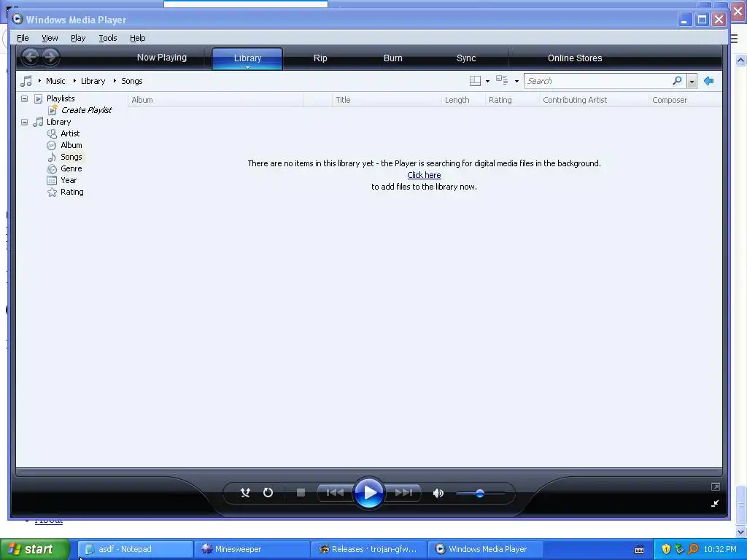Image resolution: width=747 pixels, height=560 pixels.
Task: Switch to compact mode icon
Action: (x=715, y=503)
